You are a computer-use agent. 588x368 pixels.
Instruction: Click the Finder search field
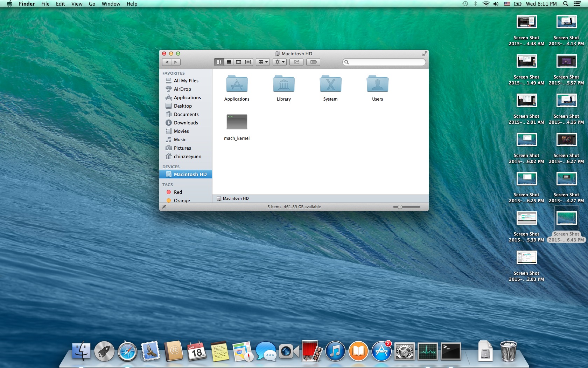[385, 62]
